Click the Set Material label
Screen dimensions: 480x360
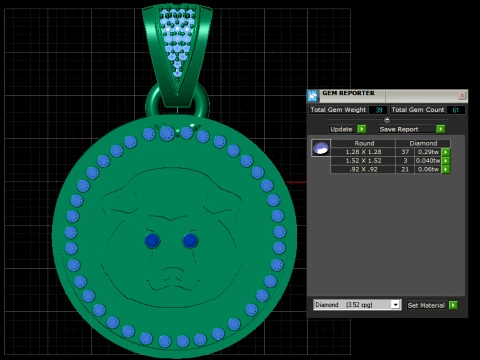pyautogui.click(x=426, y=305)
